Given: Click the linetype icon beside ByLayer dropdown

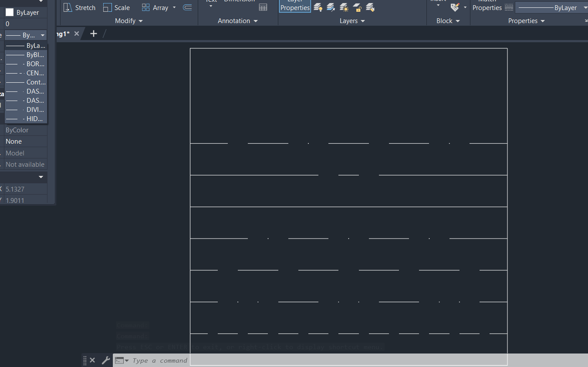Looking at the screenshot, I should click(x=509, y=7).
